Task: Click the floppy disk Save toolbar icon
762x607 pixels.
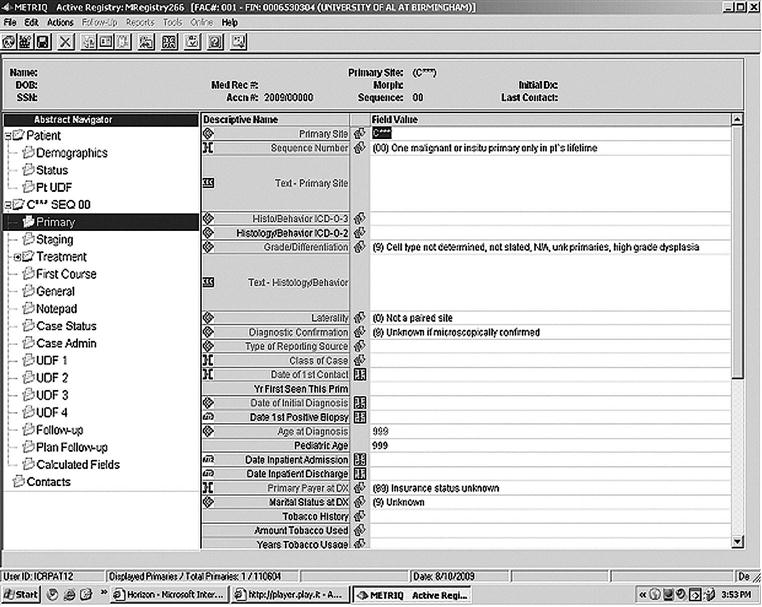Action: coord(43,42)
